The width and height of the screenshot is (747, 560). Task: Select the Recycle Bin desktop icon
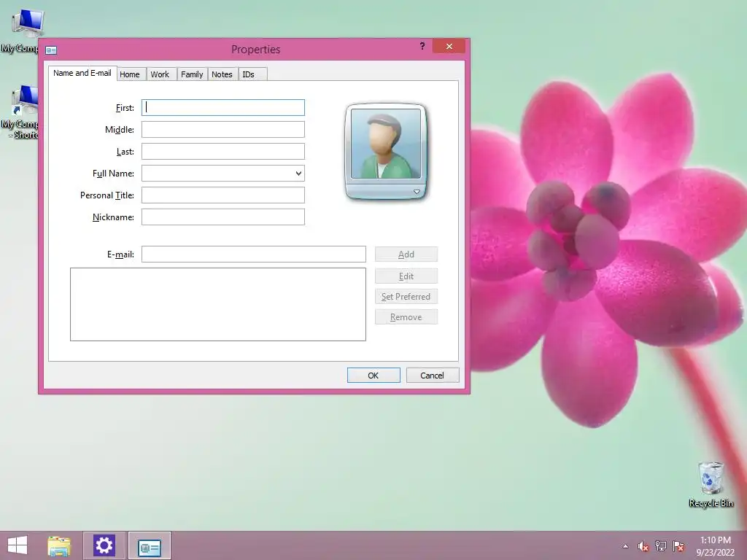[711, 485]
